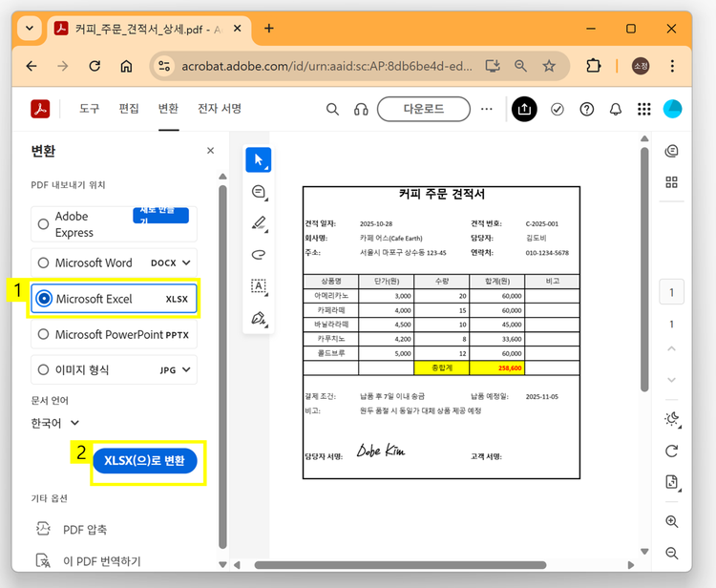The image size is (716, 588).
Task: Click the page number input box
Action: coord(671,292)
